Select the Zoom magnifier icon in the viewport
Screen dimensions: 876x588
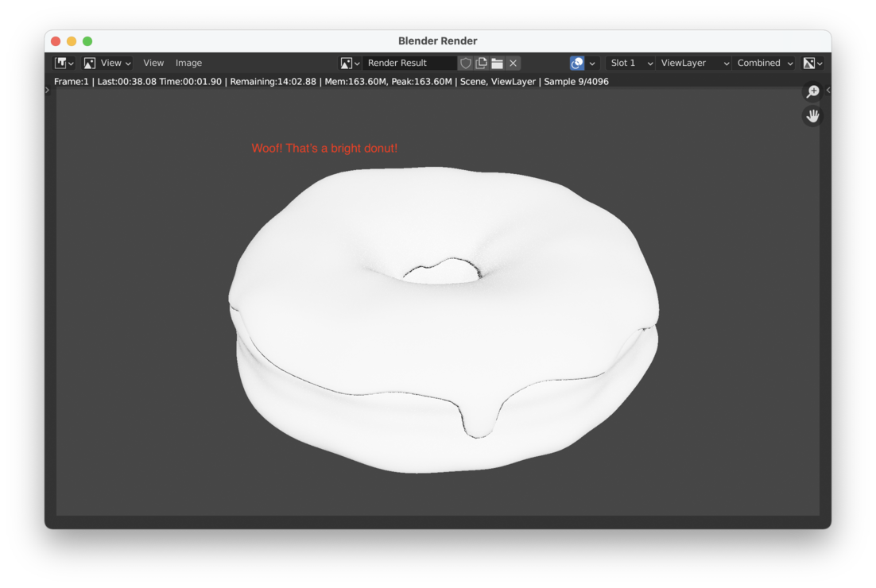point(812,91)
